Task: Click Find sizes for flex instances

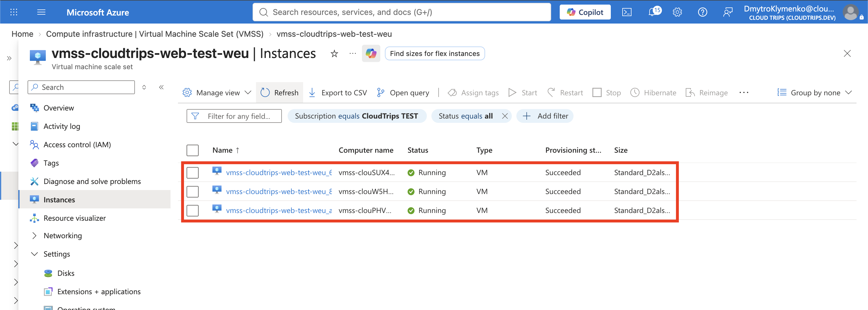Action: [435, 54]
